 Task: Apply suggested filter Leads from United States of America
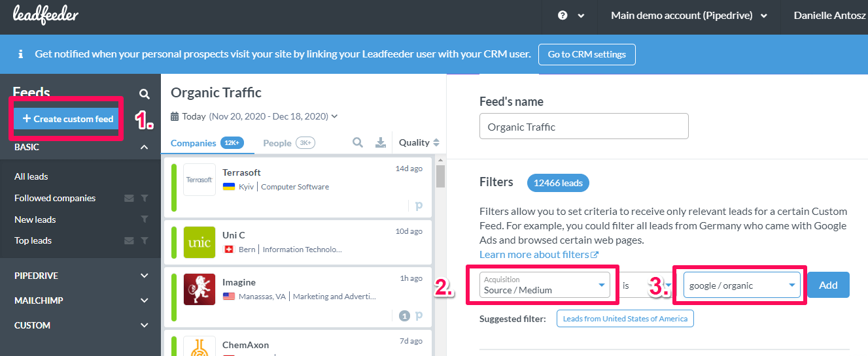[625, 319]
